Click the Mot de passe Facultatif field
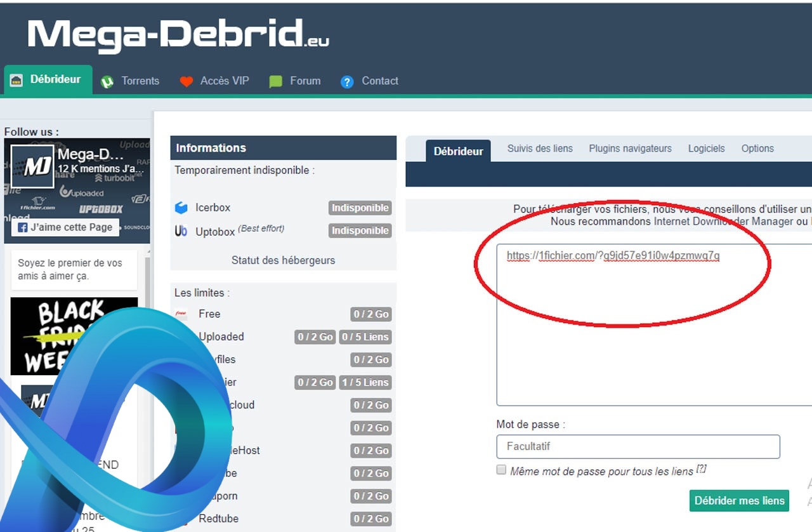Image resolution: width=812 pixels, height=532 pixels. (x=638, y=446)
